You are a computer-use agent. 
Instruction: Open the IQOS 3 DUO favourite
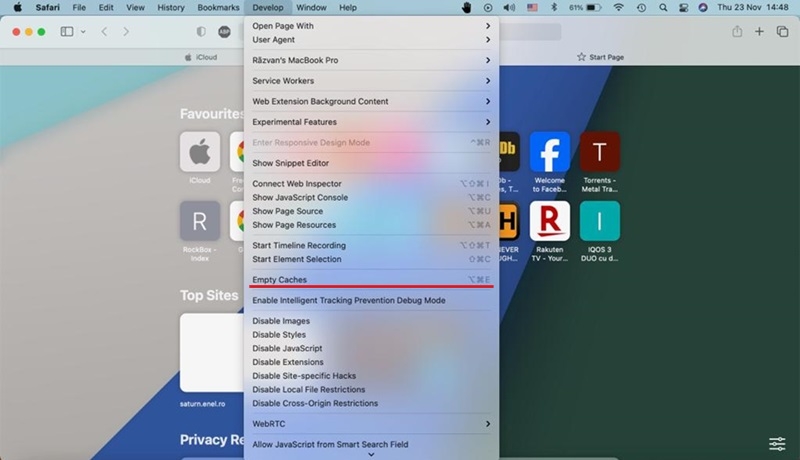point(600,221)
